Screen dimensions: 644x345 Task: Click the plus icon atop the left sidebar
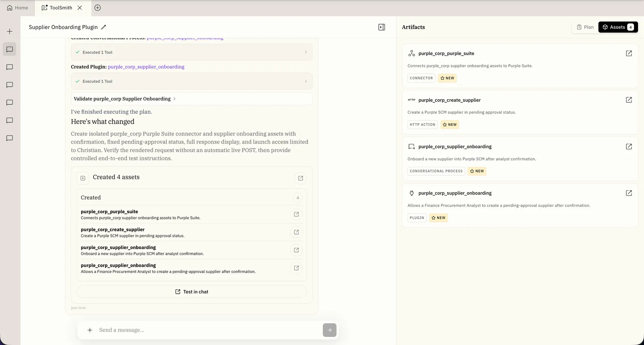(10, 31)
